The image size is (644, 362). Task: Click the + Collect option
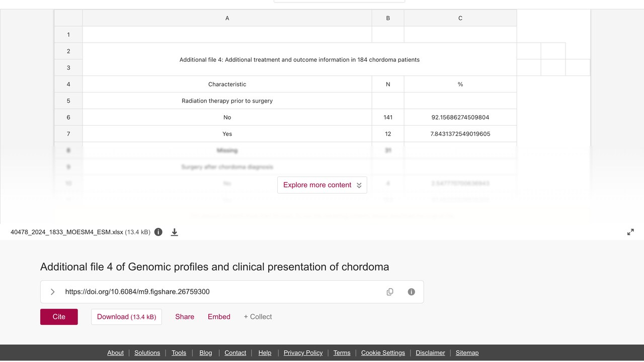[x=258, y=317]
